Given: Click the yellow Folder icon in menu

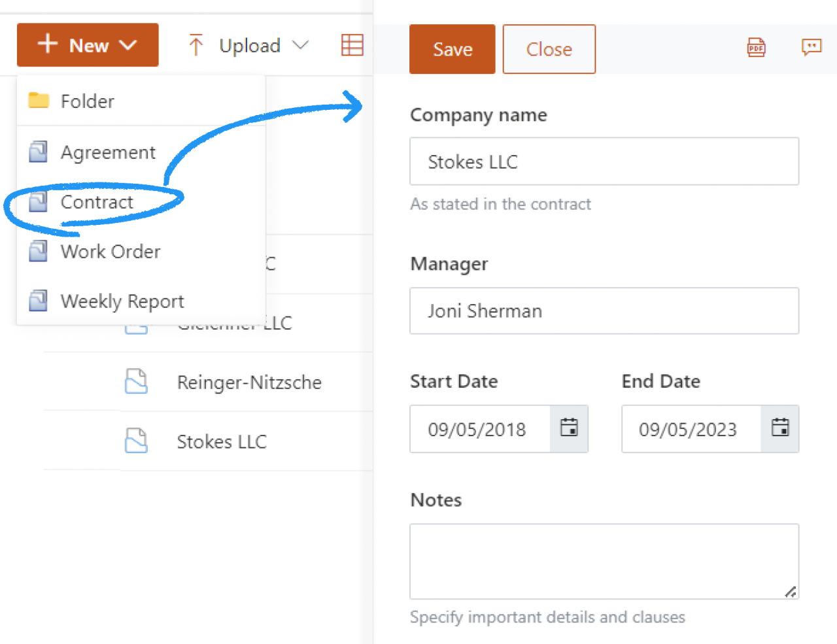Looking at the screenshot, I should pyautogui.click(x=39, y=101).
